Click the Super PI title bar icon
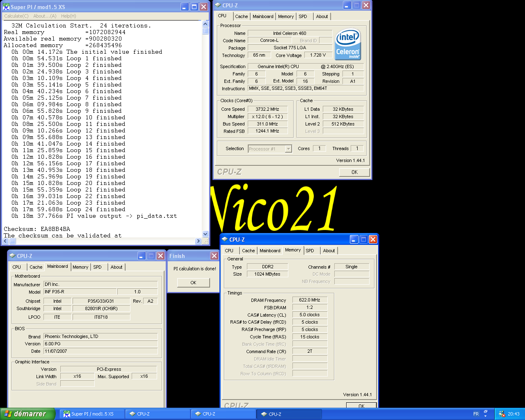525x420 pixels. point(6,7)
